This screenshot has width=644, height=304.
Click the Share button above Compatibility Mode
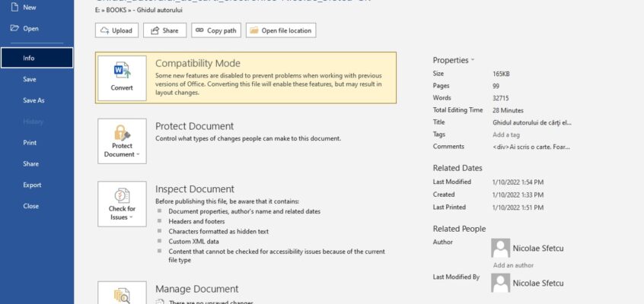click(x=164, y=30)
